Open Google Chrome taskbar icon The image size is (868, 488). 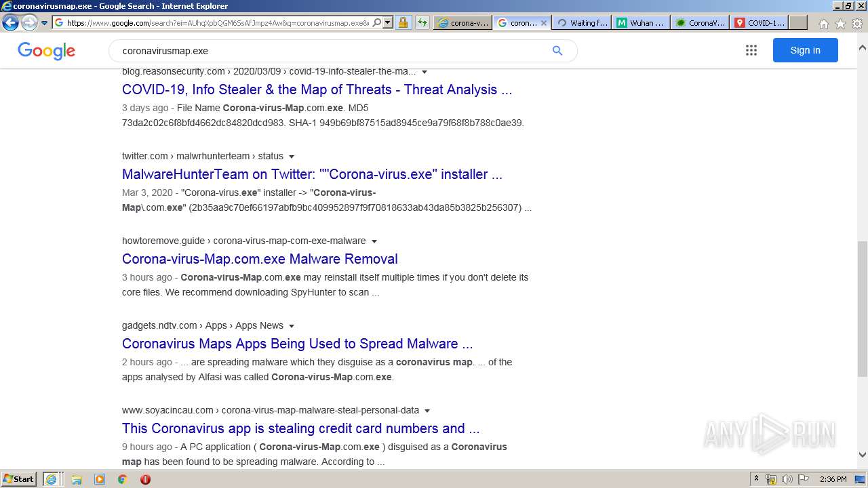click(122, 479)
